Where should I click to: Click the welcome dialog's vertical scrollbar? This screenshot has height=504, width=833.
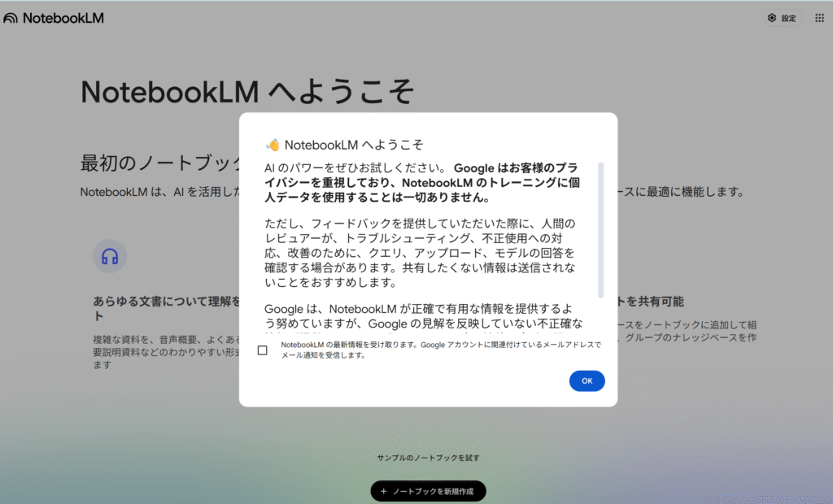pyautogui.click(x=601, y=231)
